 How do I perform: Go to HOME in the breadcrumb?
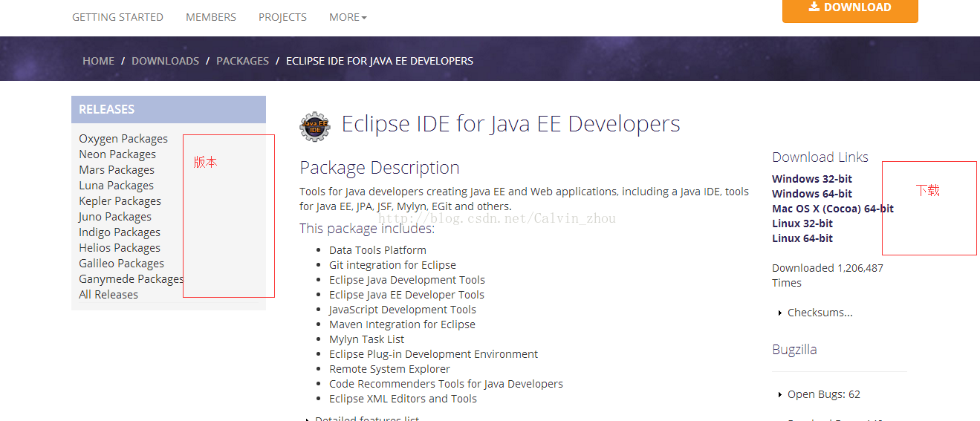98,61
